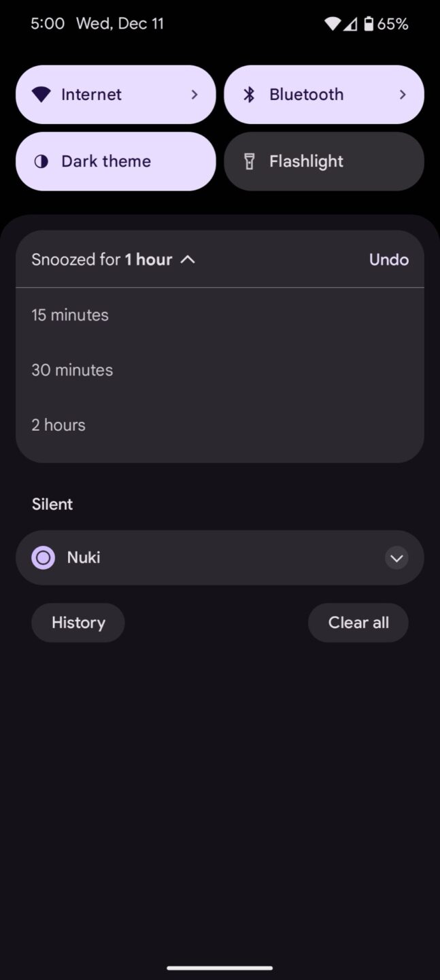Tap the Dark theme half-circle icon
Screen dimensions: 440x980
click(41, 161)
